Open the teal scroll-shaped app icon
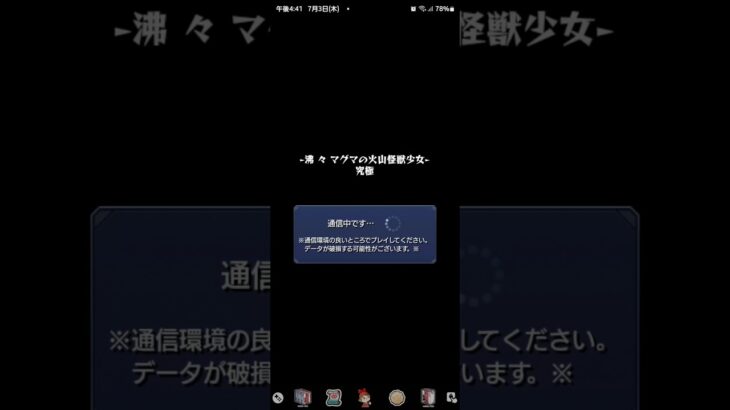Viewport: 730px width, 410px height. coord(333,398)
